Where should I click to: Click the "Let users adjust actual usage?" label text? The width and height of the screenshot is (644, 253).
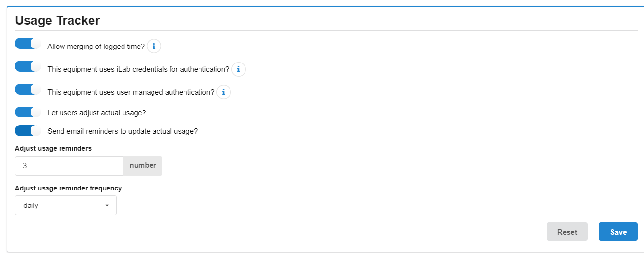click(97, 113)
